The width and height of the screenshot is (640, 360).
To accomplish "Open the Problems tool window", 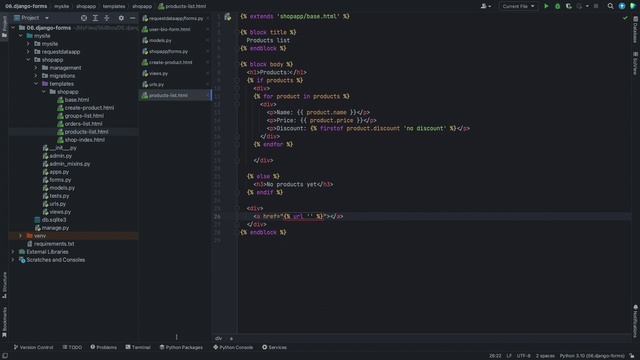I will [104, 347].
